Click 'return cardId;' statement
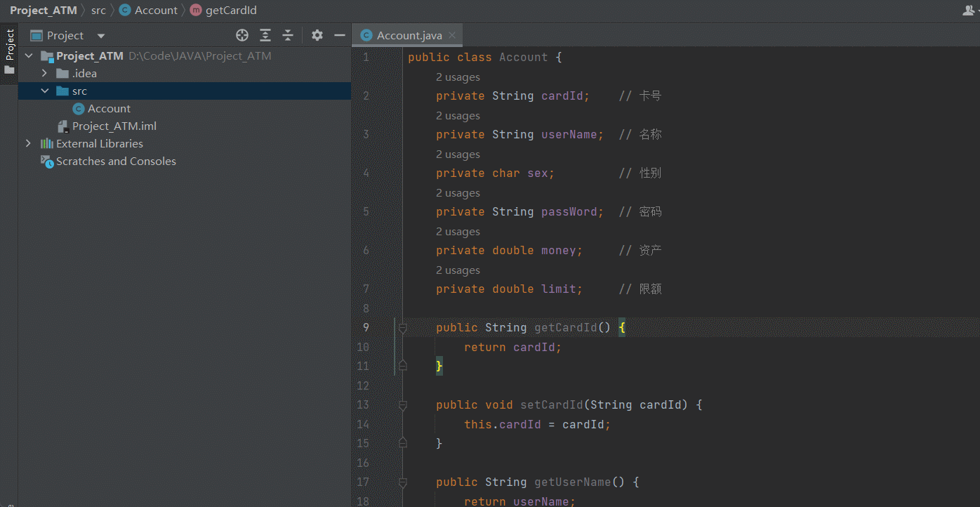This screenshot has height=507, width=980. coord(512,347)
